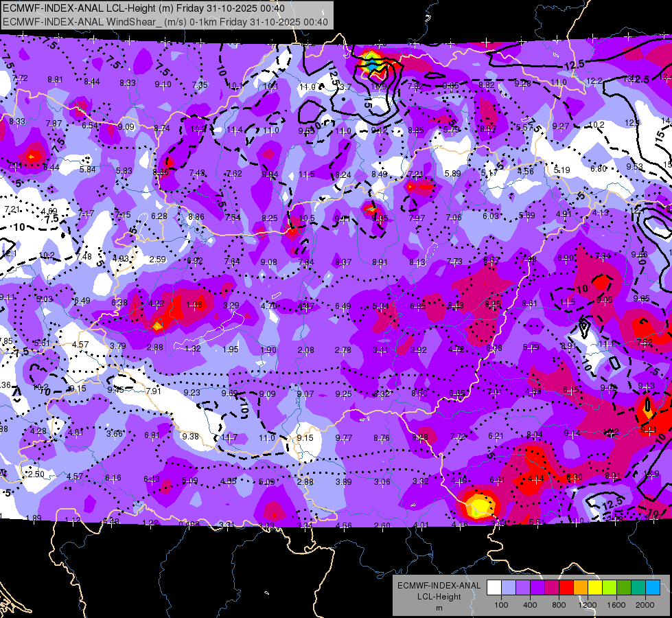Click the teal legend swatch left of 2000
This screenshot has width=672, height=618.
[638, 588]
